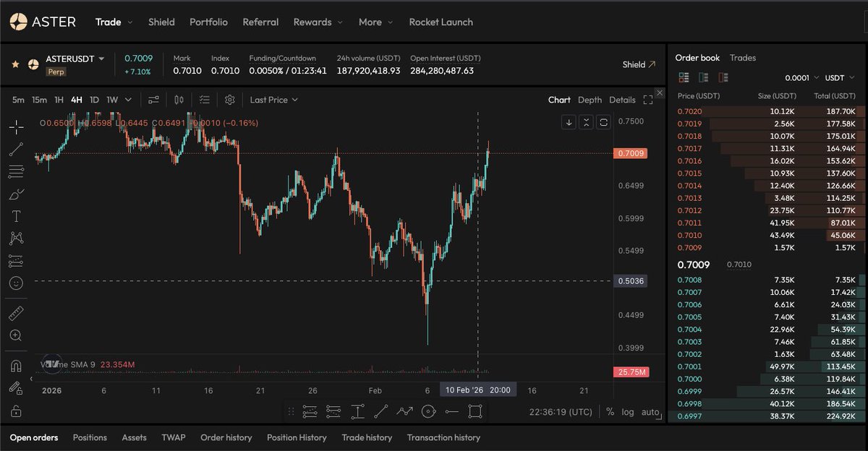Expand more timeframe options chevron
Viewport: 868px width, 451px height.
pyautogui.click(x=129, y=100)
